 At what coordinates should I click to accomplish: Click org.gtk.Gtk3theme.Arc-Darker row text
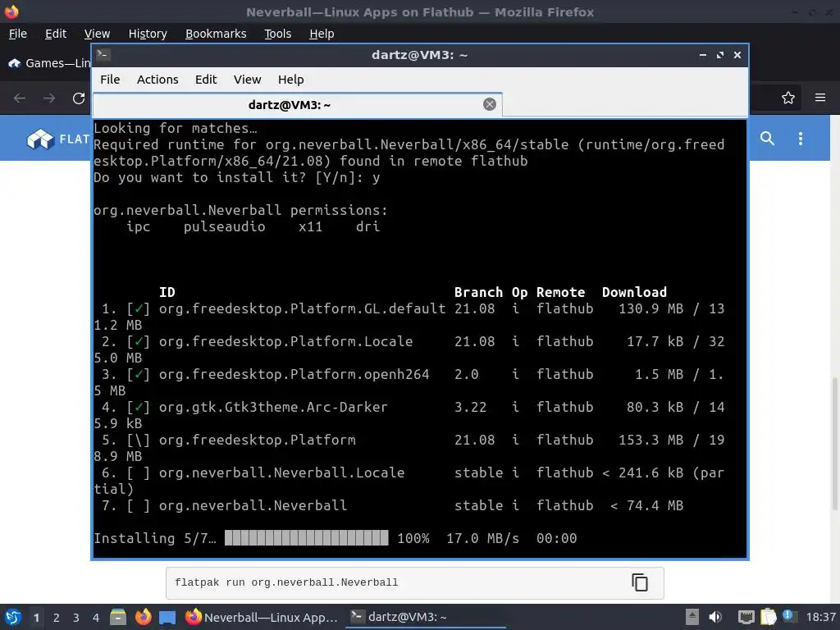tap(273, 407)
